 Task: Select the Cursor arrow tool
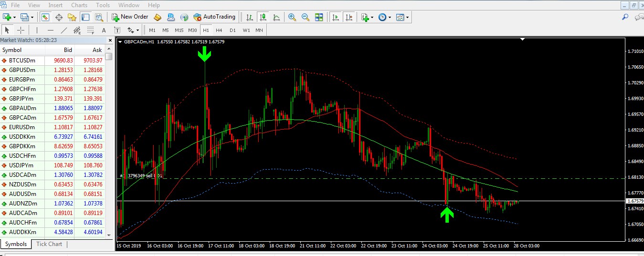click(7, 30)
